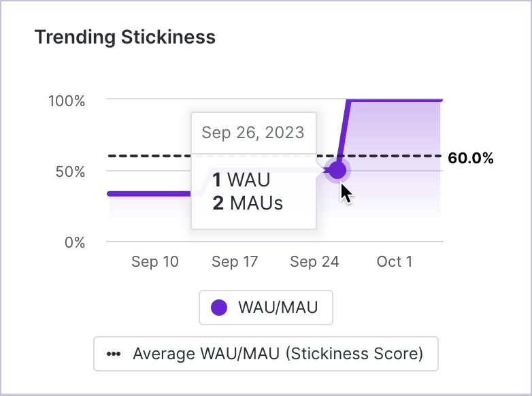The width and height of the screenshot is (532, 396).
Task: Select the Sep 17 axis label
Action: pos(235,262)
